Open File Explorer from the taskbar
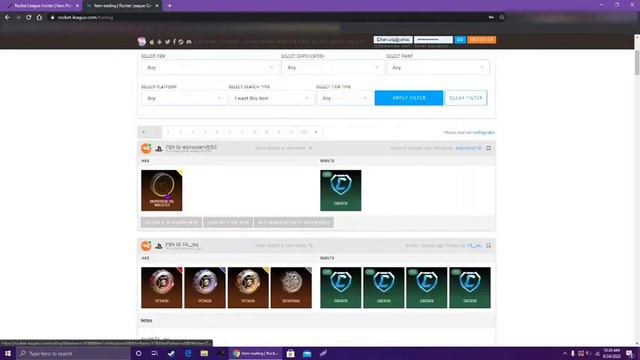This screenshot has height=360, width=640. (204, 353)
